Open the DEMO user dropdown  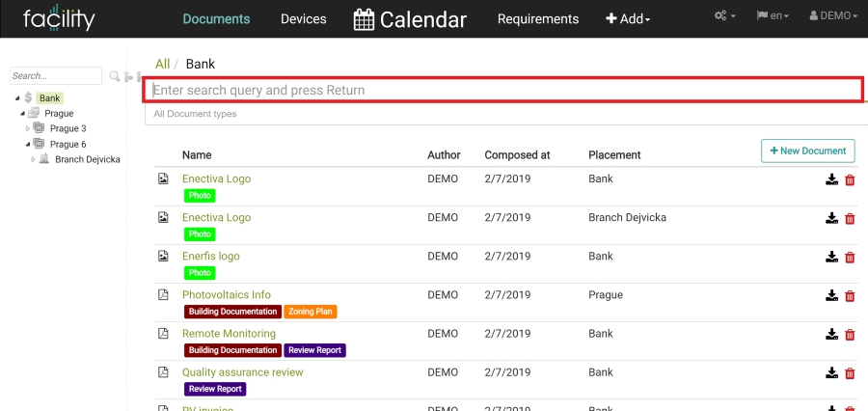pos(833,16)
